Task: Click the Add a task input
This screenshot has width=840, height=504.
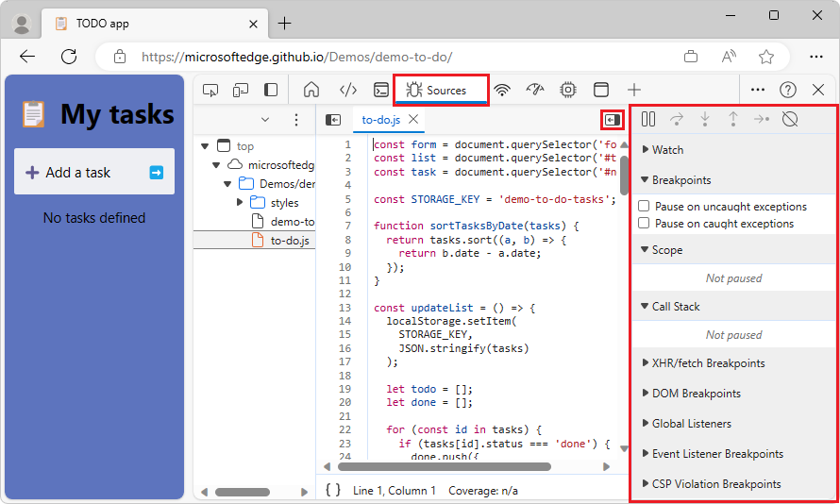Action: coord(94,172)
